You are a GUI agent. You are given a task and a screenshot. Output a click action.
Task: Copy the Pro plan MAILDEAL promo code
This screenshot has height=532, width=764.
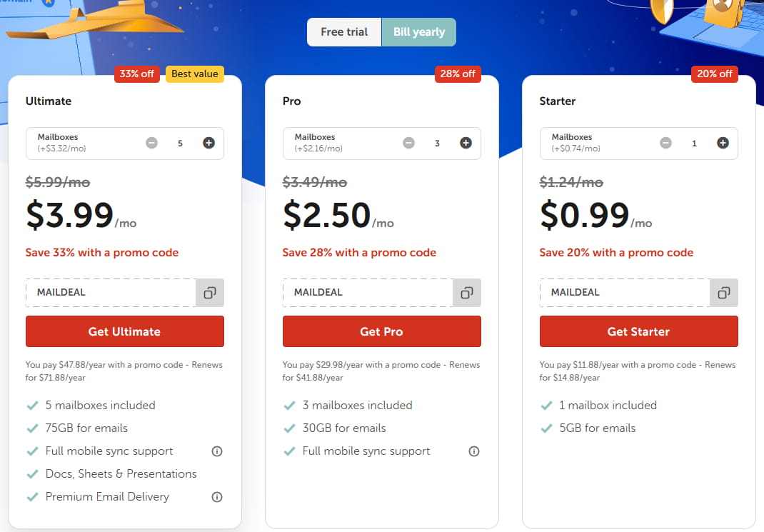[x=467, y=293]
